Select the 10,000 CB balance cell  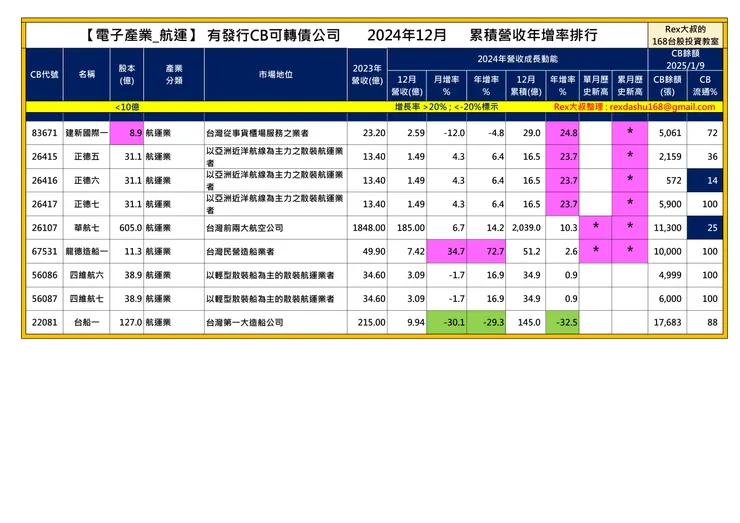point(667,251)
